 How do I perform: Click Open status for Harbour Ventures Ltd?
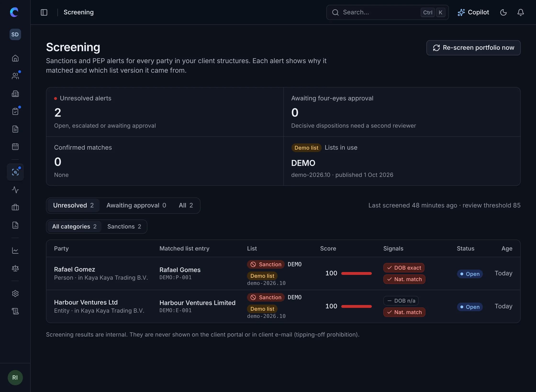coord(470,307)
